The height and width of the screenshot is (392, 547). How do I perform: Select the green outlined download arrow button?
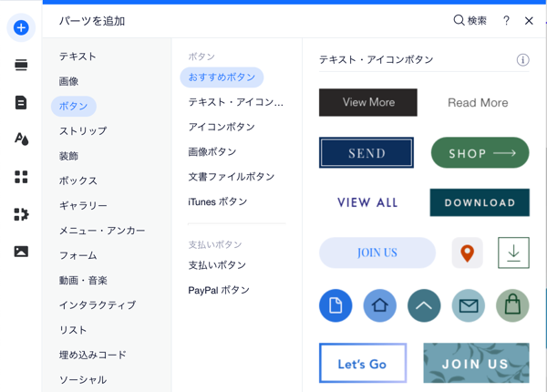(x=513, y=253)
